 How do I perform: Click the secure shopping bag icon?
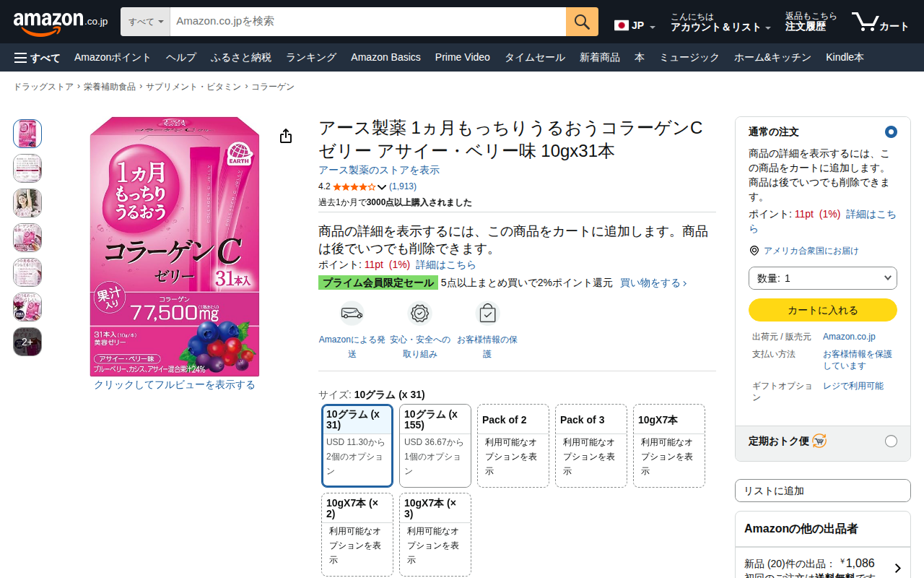[487, 313]
